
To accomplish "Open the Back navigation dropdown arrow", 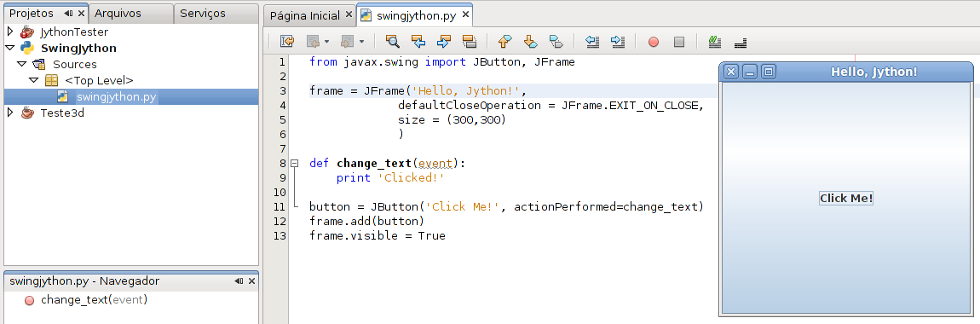I will 327,42.
